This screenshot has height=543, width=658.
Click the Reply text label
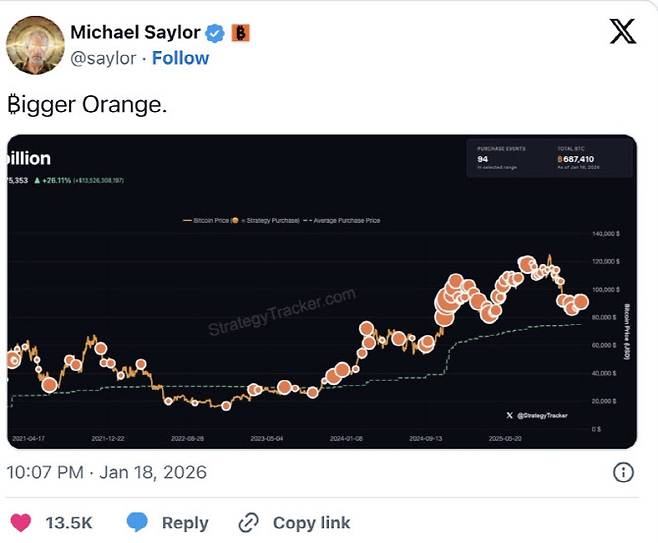tap(185, 522)
